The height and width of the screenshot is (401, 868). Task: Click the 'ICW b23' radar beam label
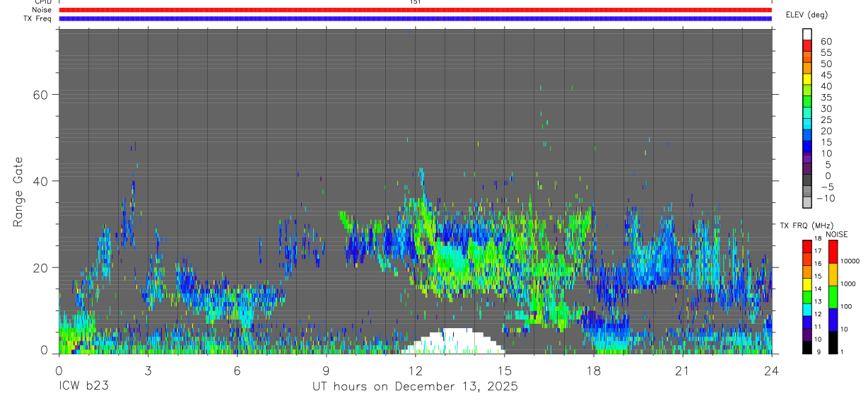coord(83,387)
